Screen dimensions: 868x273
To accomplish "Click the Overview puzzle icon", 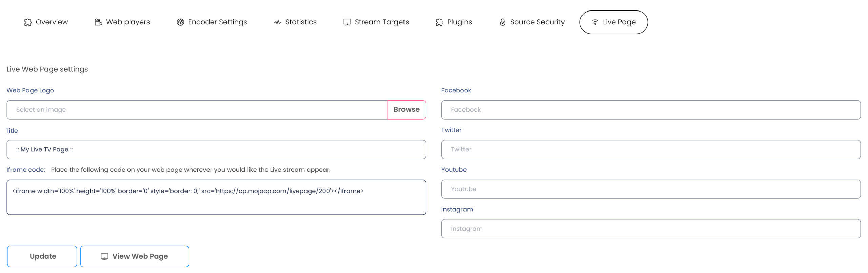I will [28, 22].
